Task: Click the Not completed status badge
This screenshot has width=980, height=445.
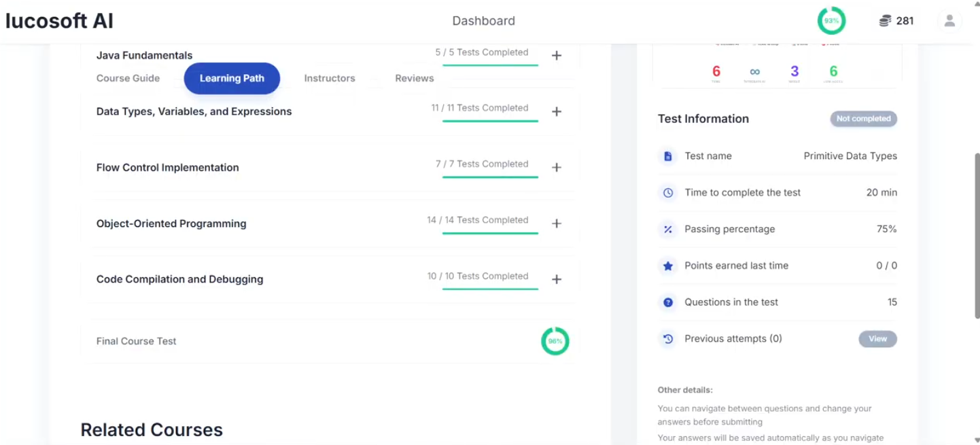Action: coord(863,118)
